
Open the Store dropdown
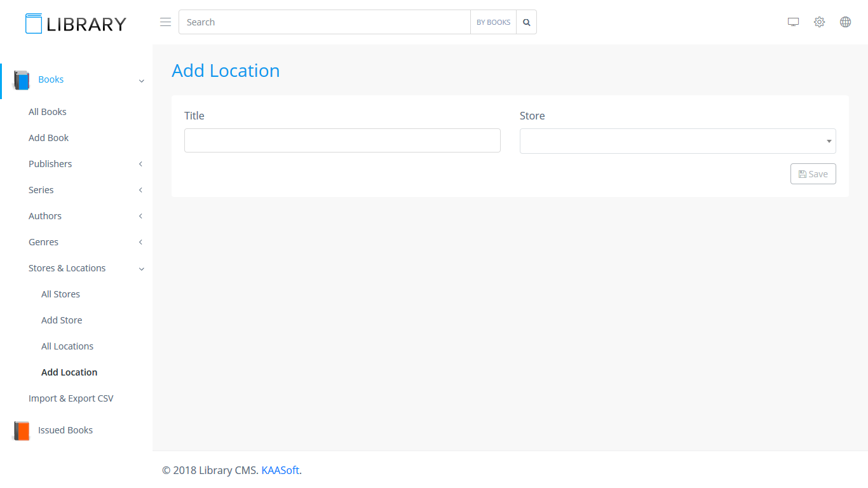[677, 141]
